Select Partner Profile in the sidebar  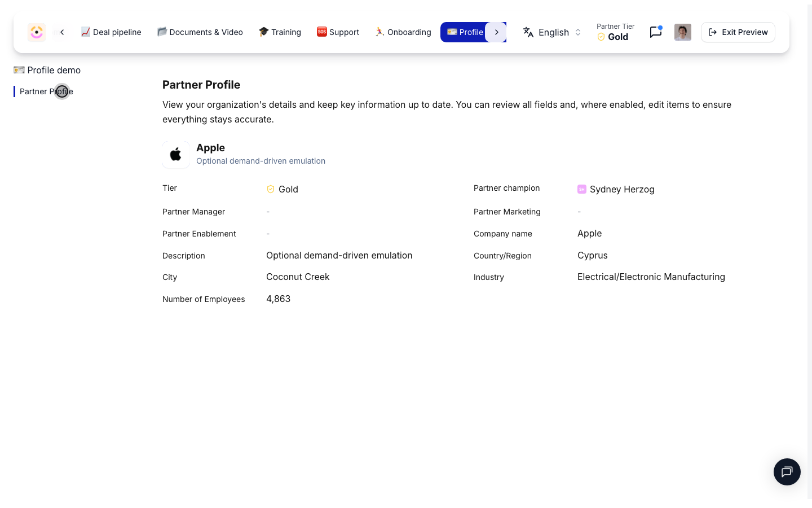click(x=46, y=91)
